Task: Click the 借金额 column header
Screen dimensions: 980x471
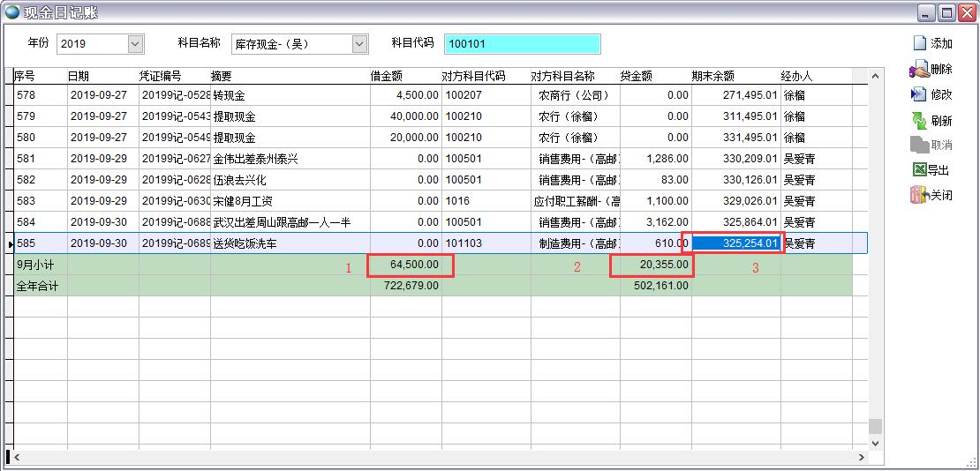Action: tap(405, 76)
